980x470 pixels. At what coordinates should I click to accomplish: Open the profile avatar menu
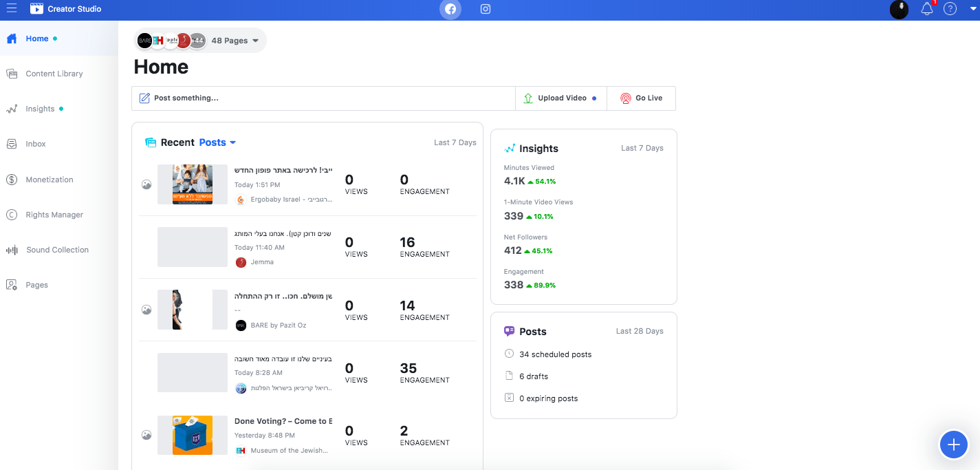click(899, 9)
